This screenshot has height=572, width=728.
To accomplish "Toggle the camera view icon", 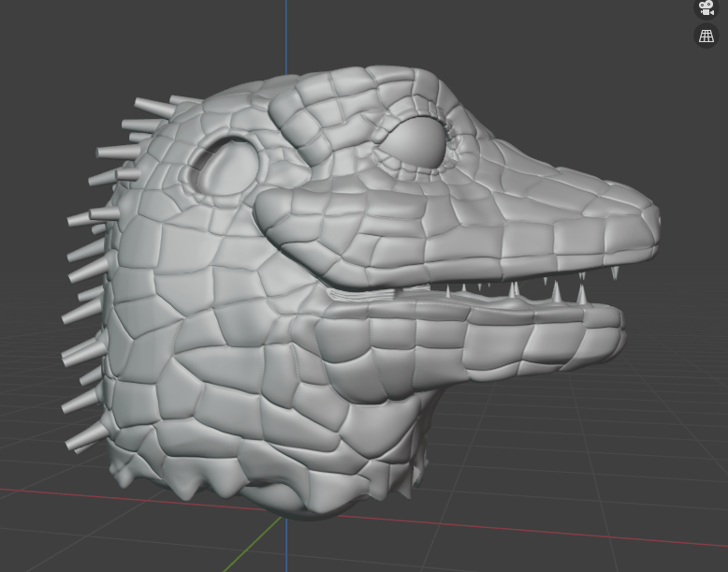I will (706, 7).
